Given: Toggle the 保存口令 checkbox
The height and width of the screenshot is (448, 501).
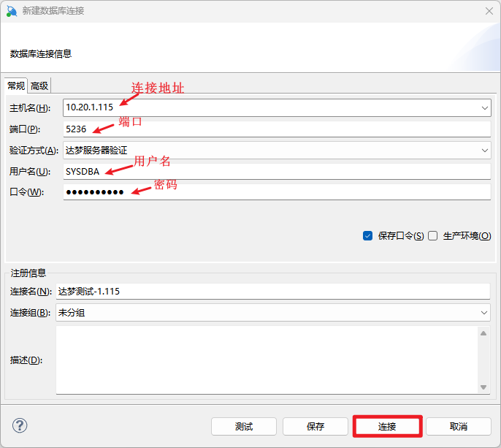Looking at the screenshot, I should (367, 236).
